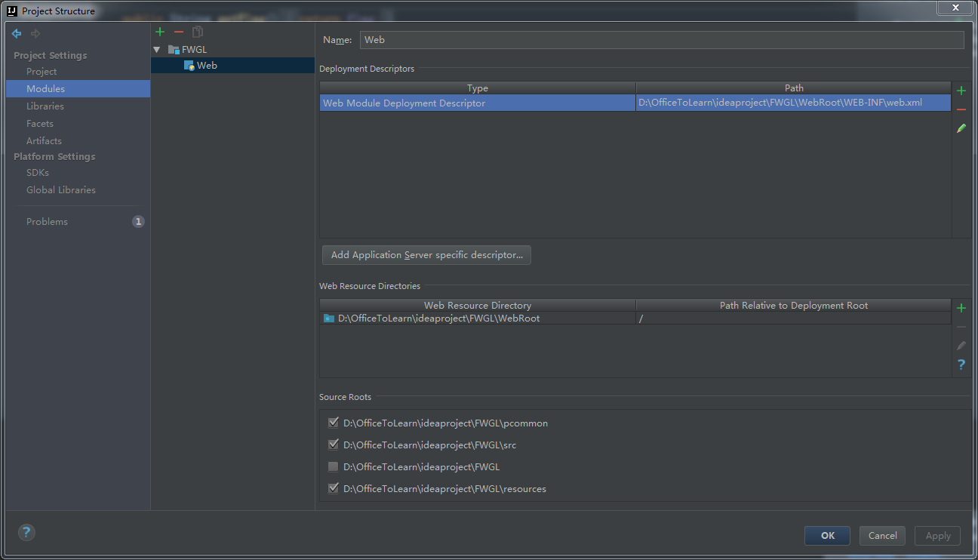The height and width of the screenshot is (560, 978).
Task: Click the FWGL\src source root path
Action: point(429,445)
